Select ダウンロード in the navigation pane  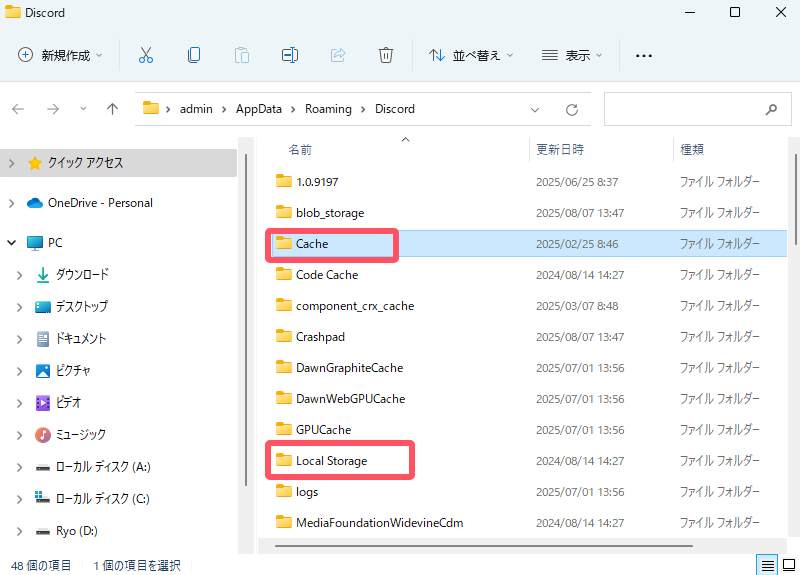tap(82, 274)
